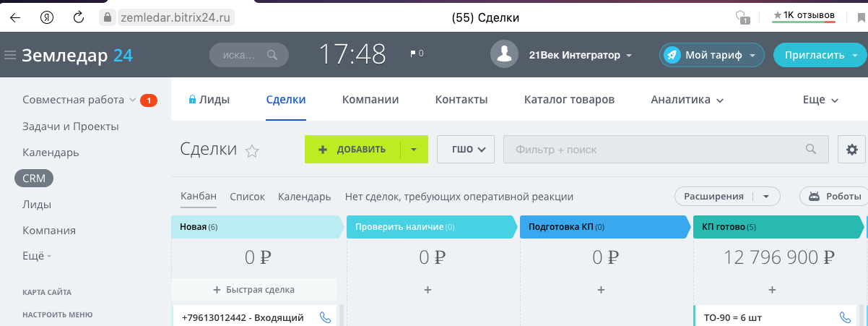The width and height of the screenshot is (868, 326).
Task: Click the header search field
Action: coord(248,55)
